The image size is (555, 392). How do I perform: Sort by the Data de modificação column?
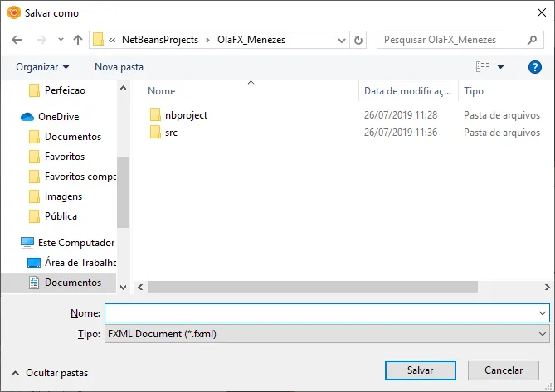(407, 91)
